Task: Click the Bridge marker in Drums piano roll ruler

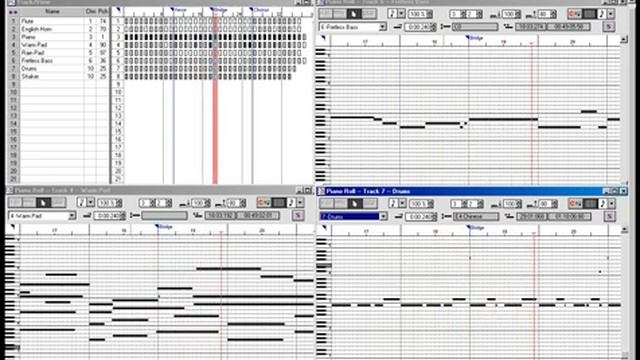Action: coord(475,227)
